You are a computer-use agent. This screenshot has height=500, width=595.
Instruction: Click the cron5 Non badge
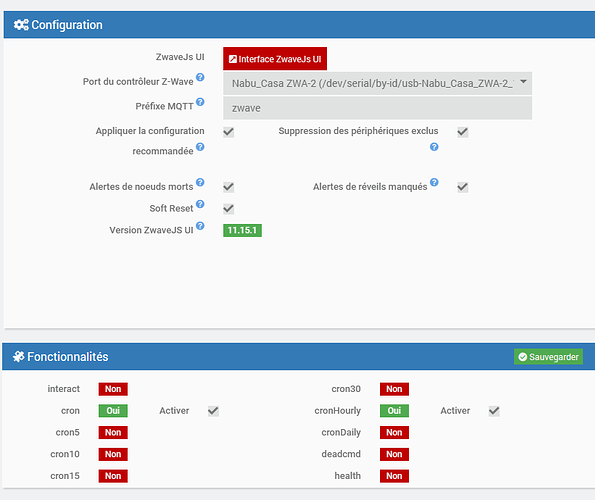click(113, 432)
